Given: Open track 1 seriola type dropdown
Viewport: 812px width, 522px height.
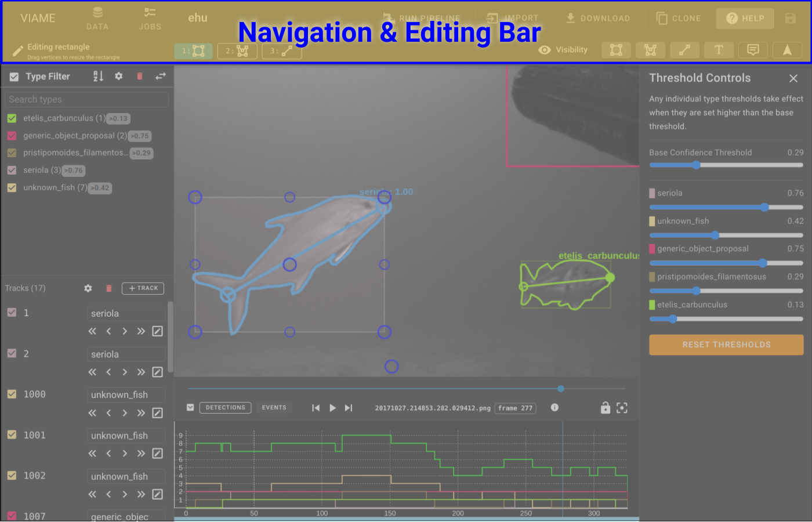Looking at the screenshot, I should click(126, 314).
